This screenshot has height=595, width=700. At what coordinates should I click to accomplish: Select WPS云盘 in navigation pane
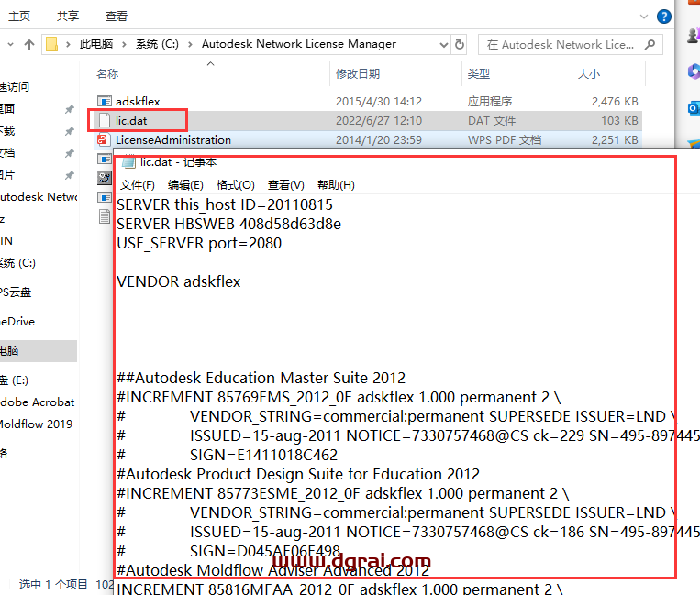[16, 292]
